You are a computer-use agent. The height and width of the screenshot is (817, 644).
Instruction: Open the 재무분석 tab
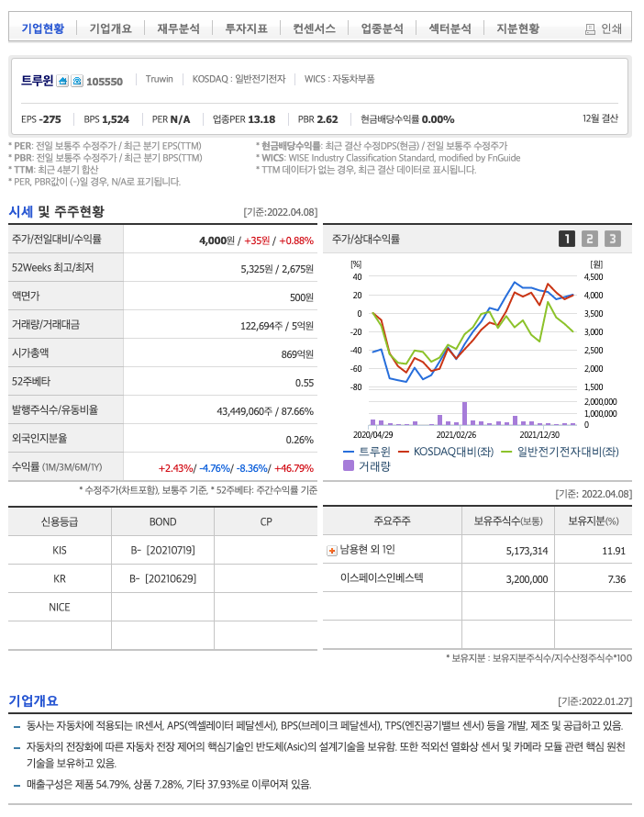coord(178,28)
